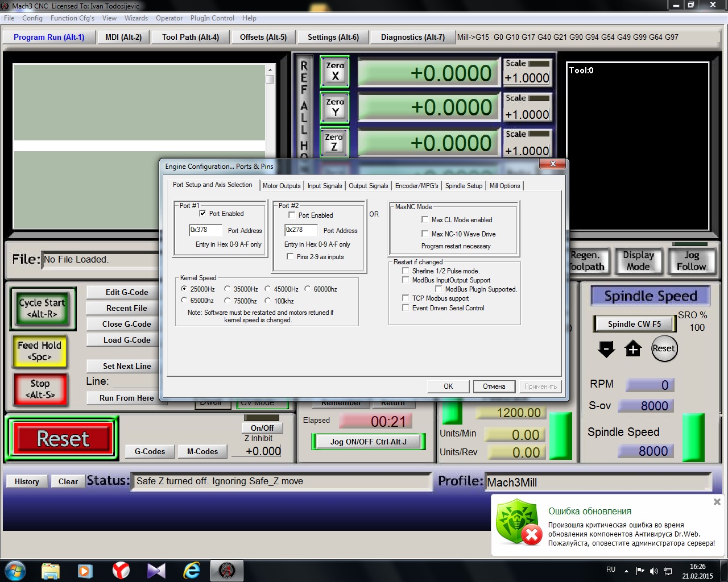
Task: Enable TCP Modbus support
Action: 406,298
